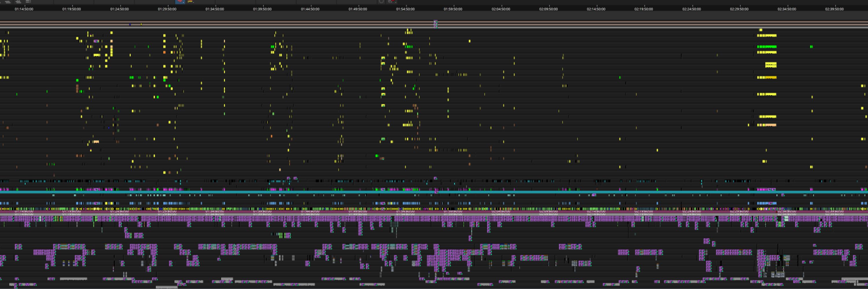
Task: Jump to 01:14:50:00 on the upper ruler
Action: (24, 9)
